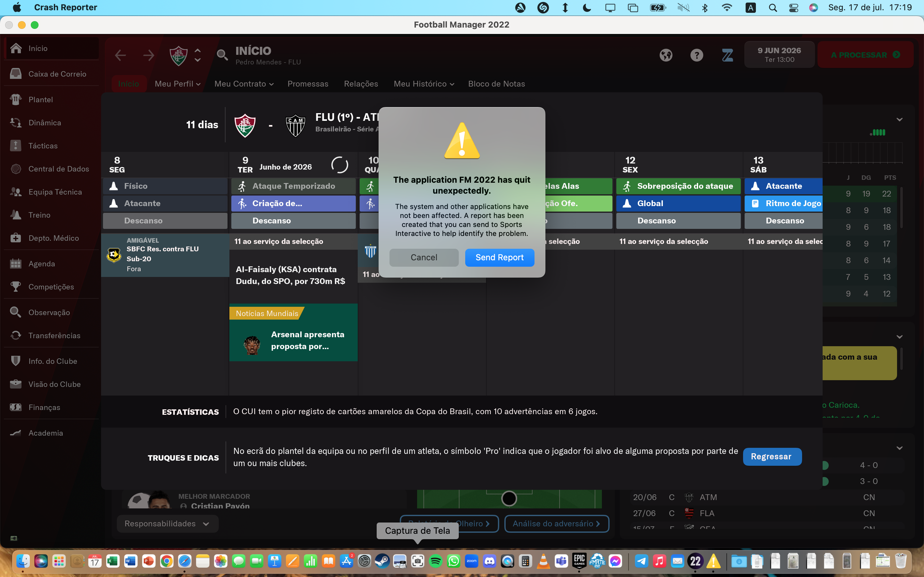Switch to the Promessas tab

coord(308,84)
